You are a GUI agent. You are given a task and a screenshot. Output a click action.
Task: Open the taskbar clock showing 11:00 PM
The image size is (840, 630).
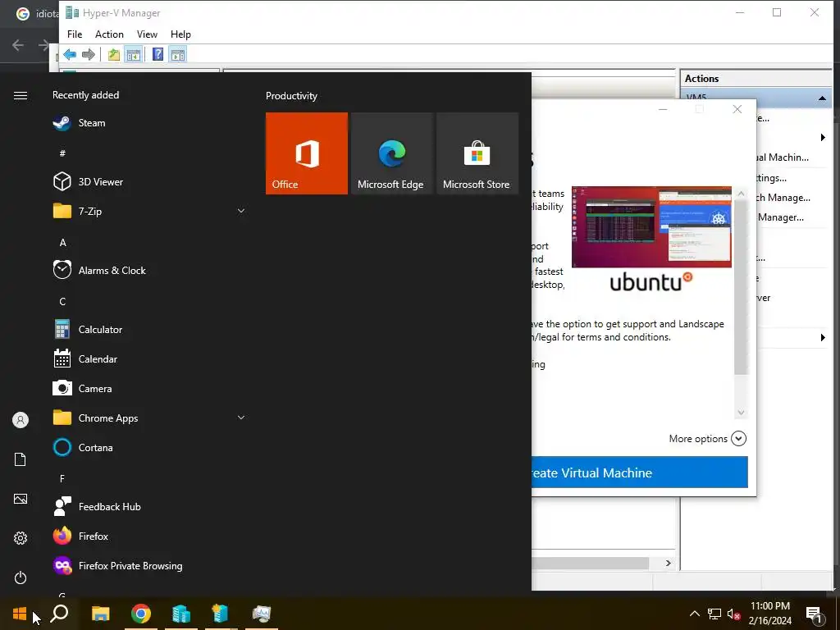[769, 614]
